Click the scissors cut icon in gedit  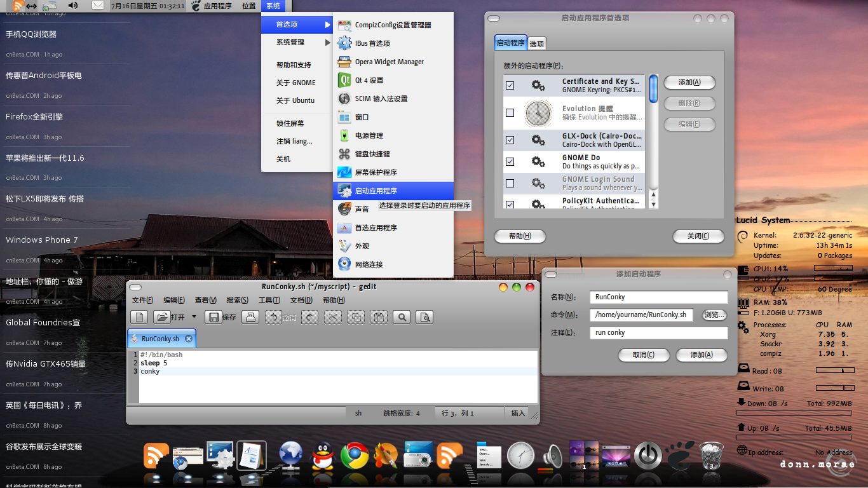tap(333, 317)
